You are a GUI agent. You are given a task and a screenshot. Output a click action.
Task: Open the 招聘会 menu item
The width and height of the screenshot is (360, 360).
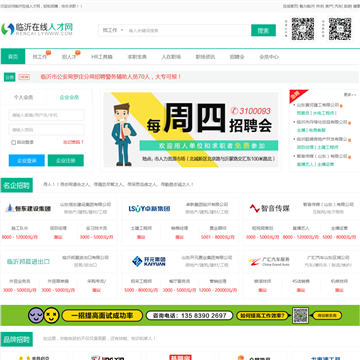coord(237,57)
